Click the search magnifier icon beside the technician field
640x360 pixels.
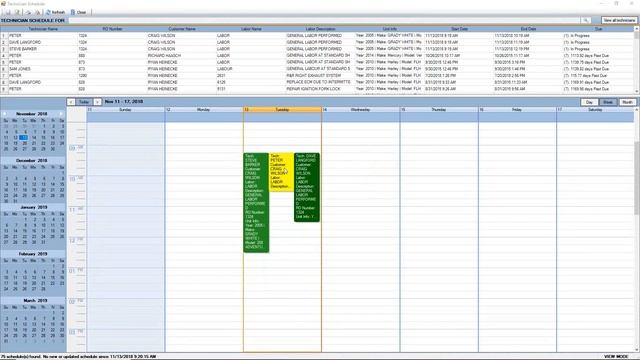586,20
